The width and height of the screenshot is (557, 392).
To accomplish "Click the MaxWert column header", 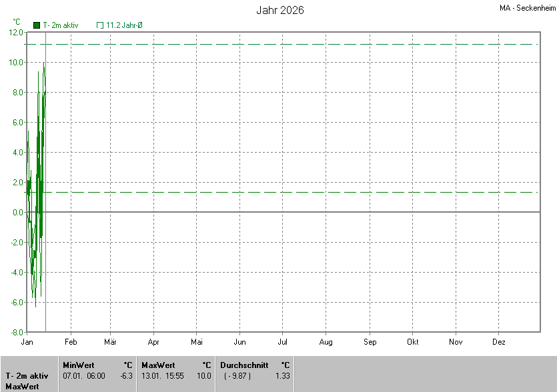I will click(x=158, y=365).
